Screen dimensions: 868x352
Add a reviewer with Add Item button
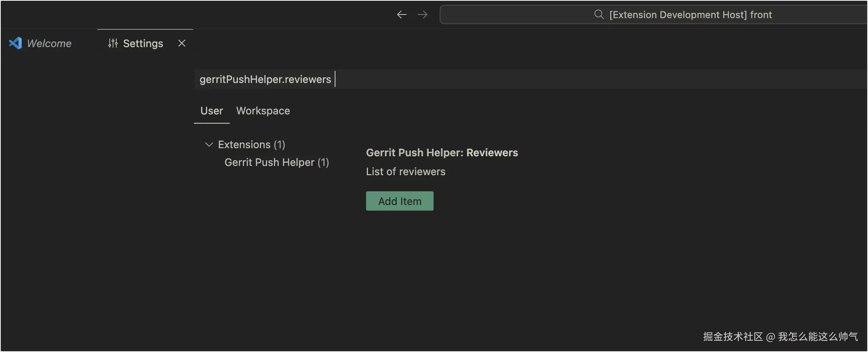(x=400, y=201)
